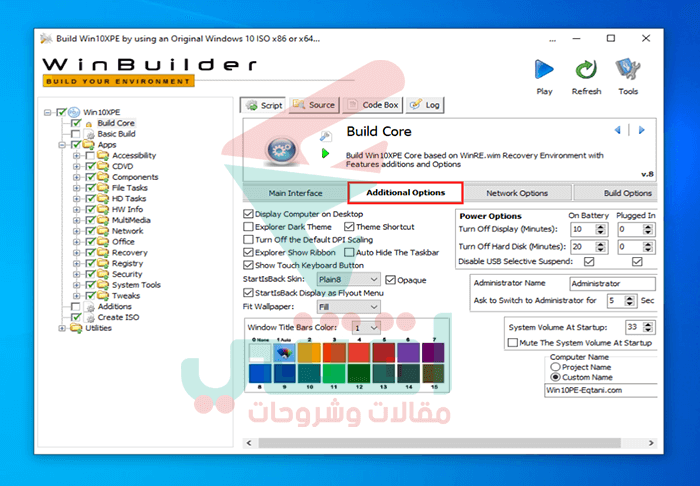This screenshot has height=486, width=700.
Task: Open the Network Options tab
Action: tap(517, 193)
